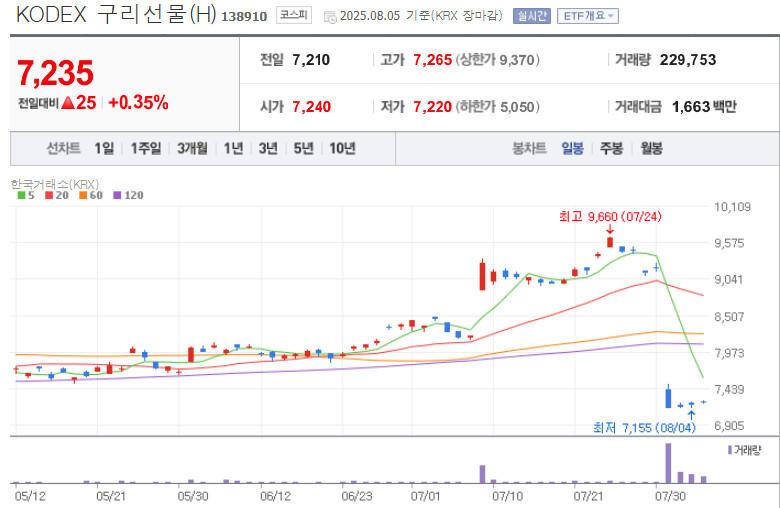The image size is (780, 508).
Task: Select the 3개월 line chart tab
Action: (x=192, y=148)
